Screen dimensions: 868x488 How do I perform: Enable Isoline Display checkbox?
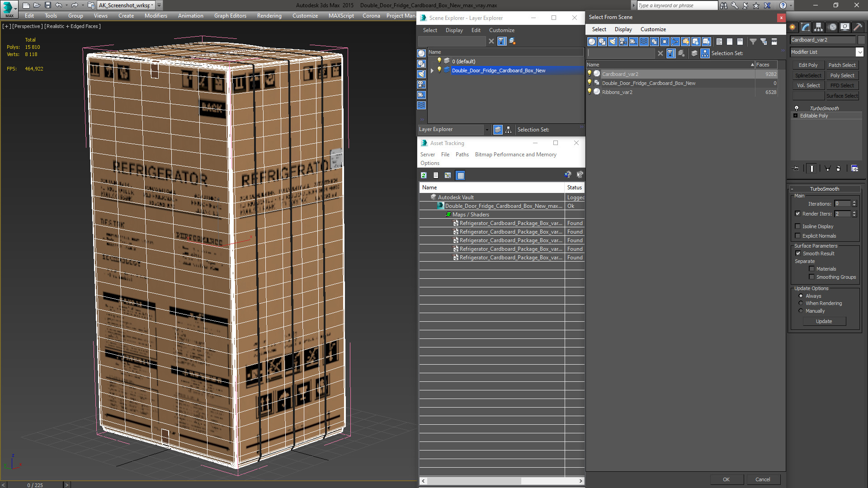pyautogui.click(x=797, y=226)
